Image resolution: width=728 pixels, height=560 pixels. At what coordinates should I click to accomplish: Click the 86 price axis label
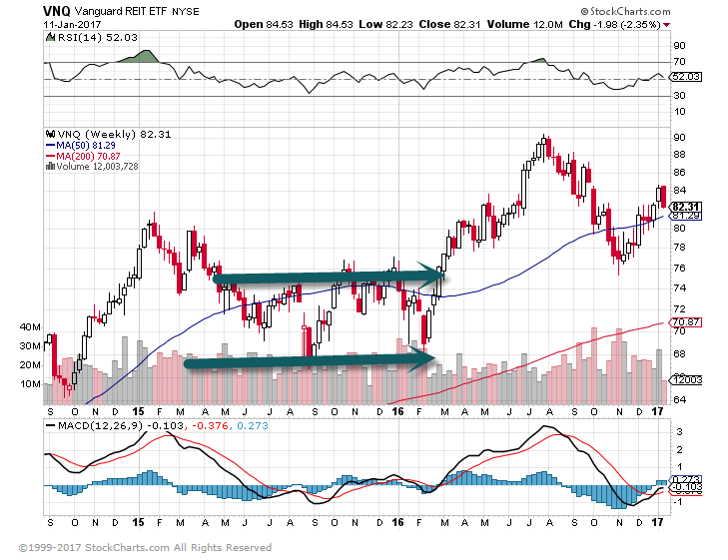(679, 173)
